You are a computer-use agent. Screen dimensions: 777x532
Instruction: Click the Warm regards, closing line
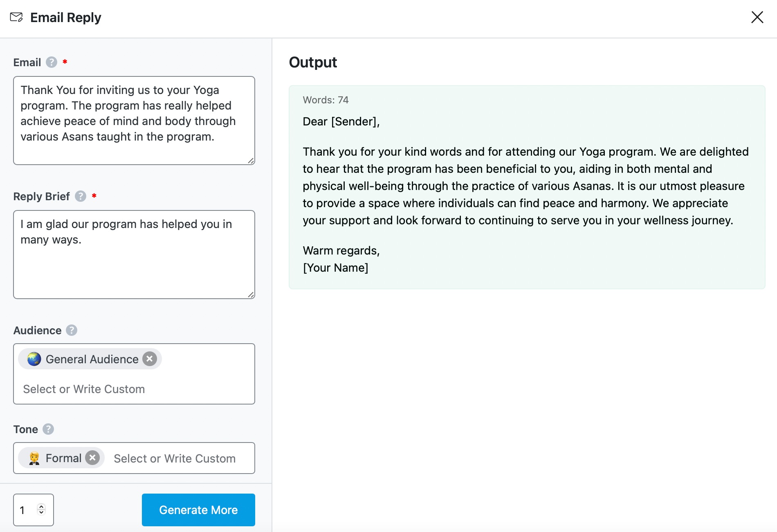(341, 250)
